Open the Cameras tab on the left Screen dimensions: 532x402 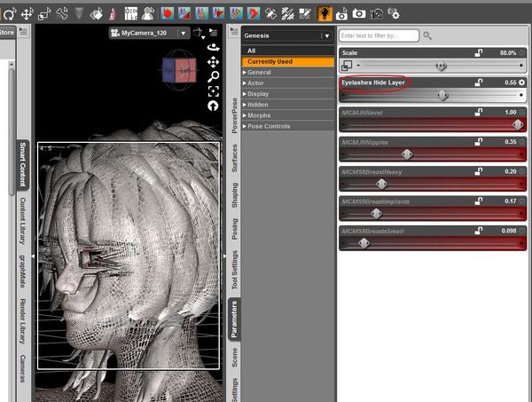[x=22, y=369]
